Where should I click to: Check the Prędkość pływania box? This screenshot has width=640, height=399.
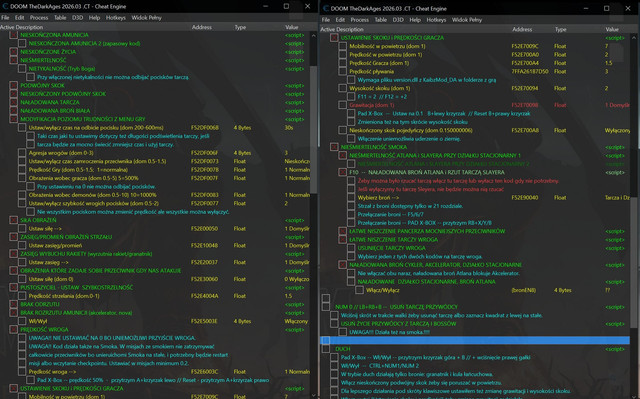click(x=342, y=71)
